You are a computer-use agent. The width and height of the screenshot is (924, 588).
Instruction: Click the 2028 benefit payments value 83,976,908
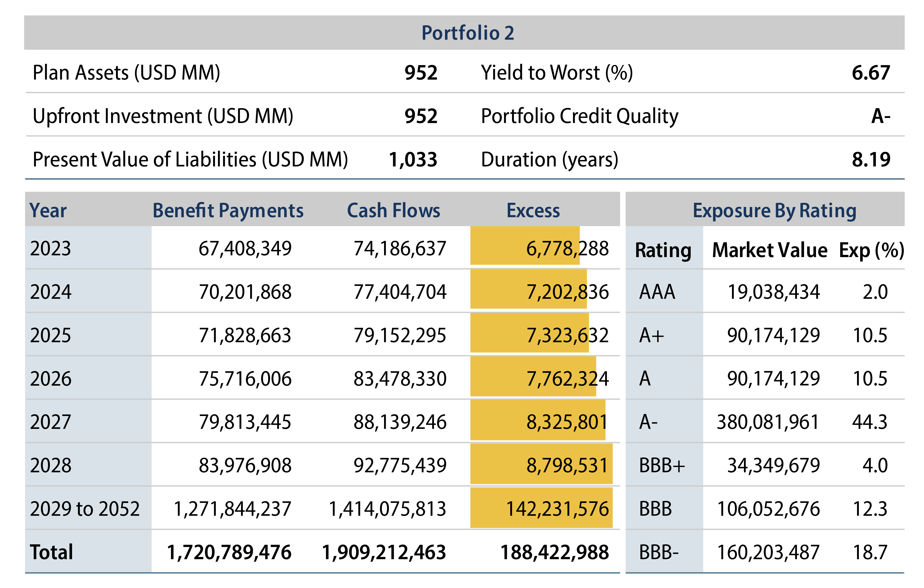coord(245,466)
